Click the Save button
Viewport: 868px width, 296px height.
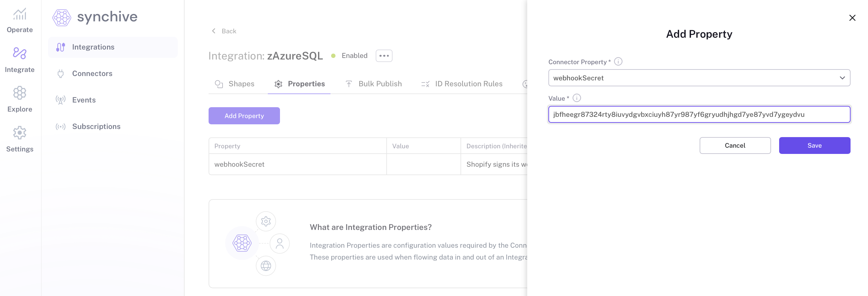814,146
